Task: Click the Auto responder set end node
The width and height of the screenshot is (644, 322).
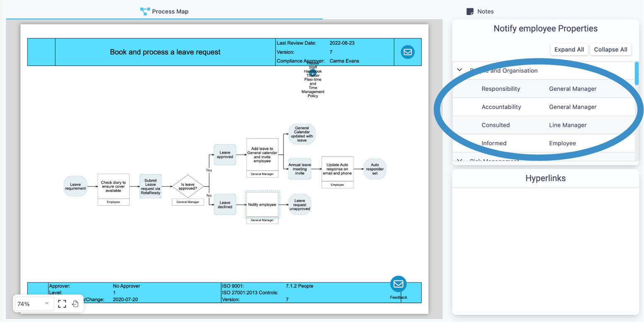Action: (x=374, y=169)
